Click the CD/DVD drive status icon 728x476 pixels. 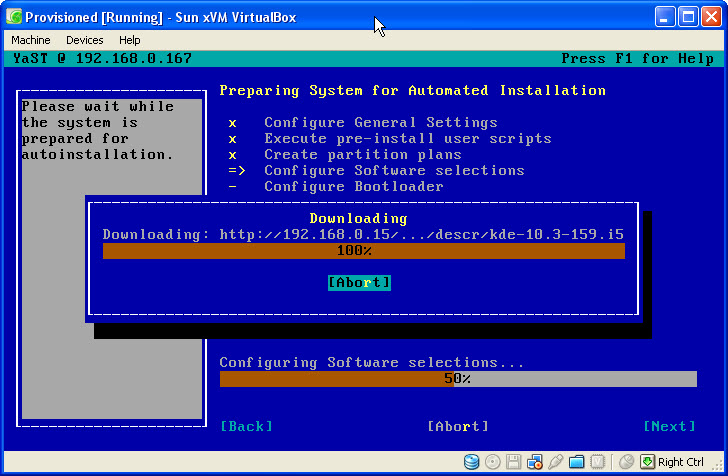pyautogui.click(x=493, y=462)
